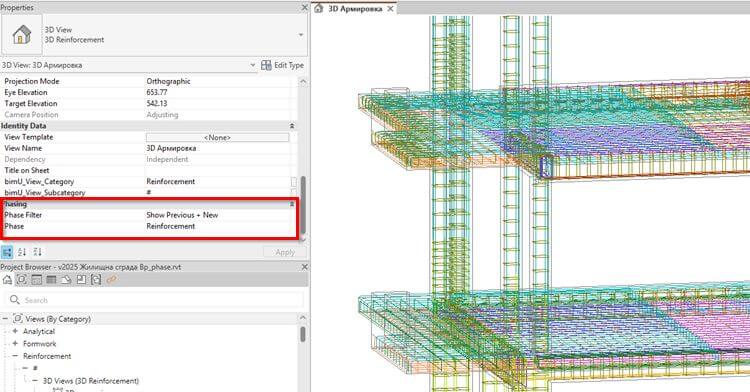Click the small button next to bimU_View_Category
This screenshot has width=750, height=392.
(294, 182)
